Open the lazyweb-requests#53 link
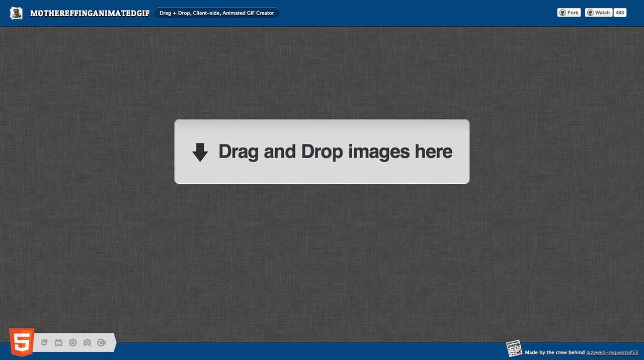Viewport: 644px width, 360px height. click(611, 352)
